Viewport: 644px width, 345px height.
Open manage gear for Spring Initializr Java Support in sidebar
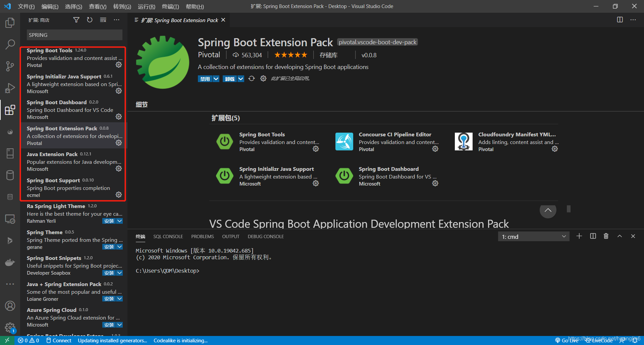[x=119, y=91]
